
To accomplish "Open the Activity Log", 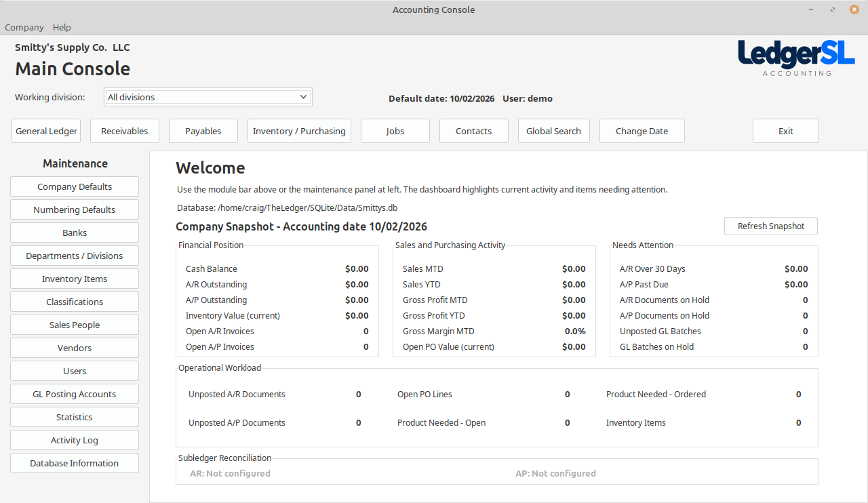I will pos(75,441).
